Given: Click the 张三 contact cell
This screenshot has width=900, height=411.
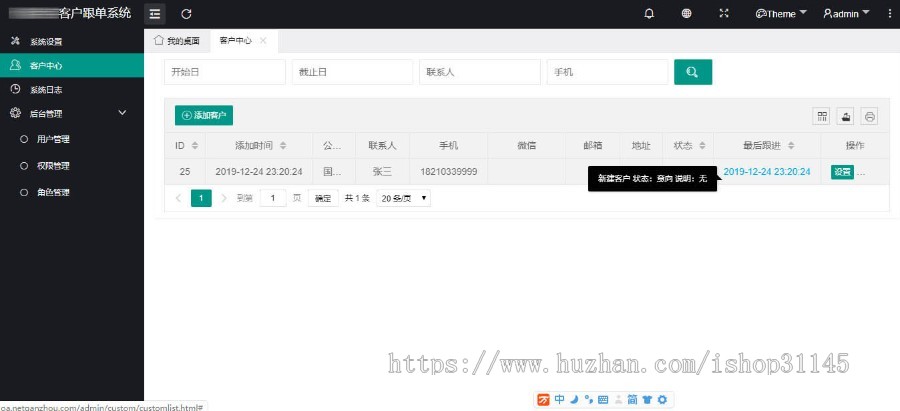Looking at the screenshot, I should coord(382,172).
